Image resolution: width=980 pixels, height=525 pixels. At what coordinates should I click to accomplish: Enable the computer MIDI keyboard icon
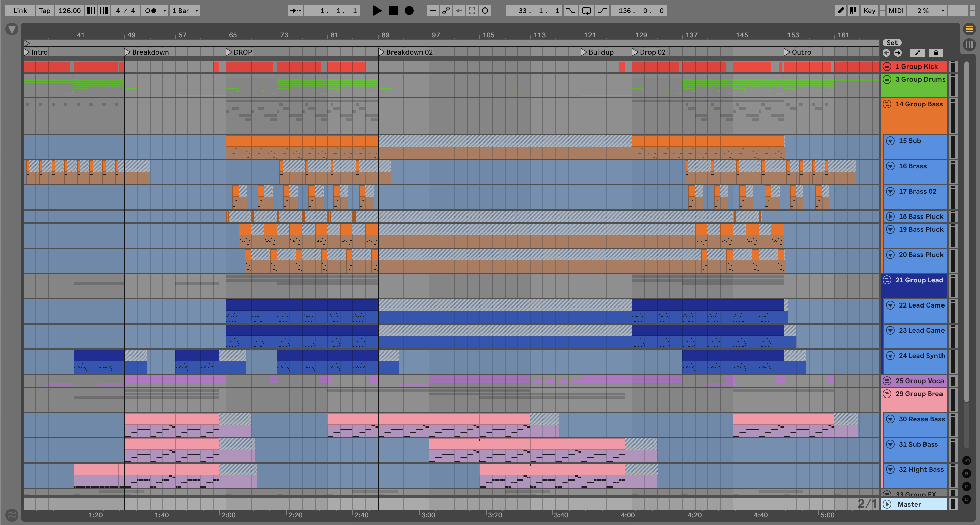point(853,11)
